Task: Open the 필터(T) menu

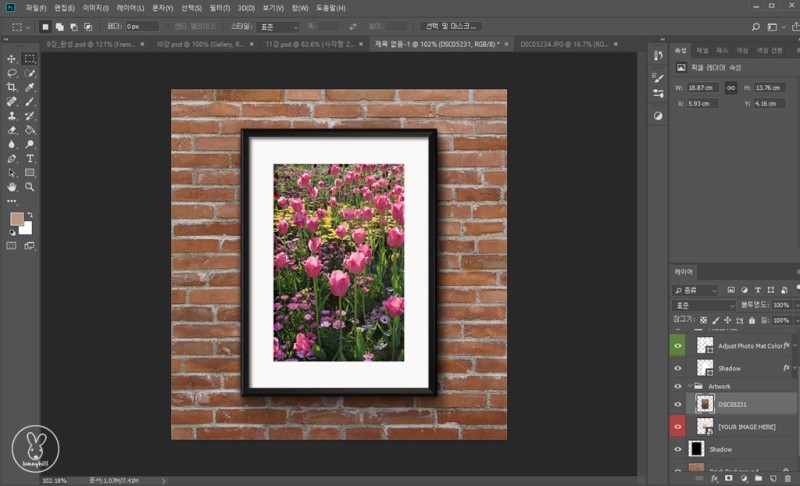Action: 221,8
